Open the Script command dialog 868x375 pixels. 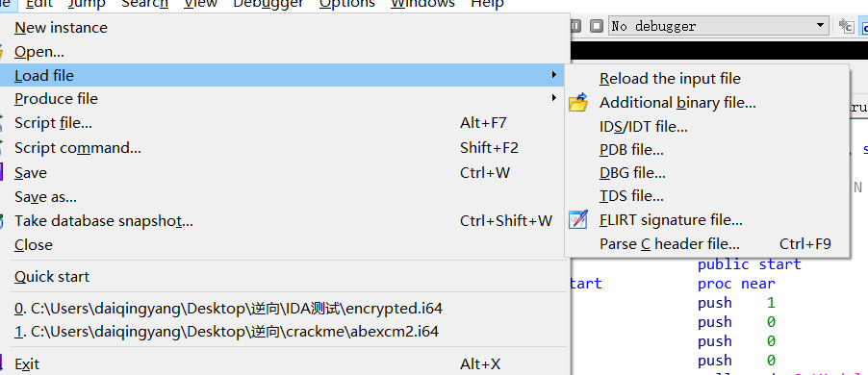click(78, 148)
